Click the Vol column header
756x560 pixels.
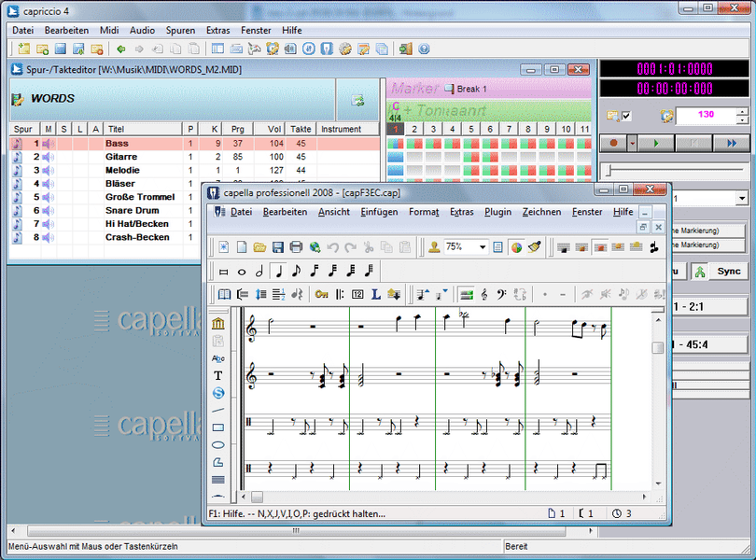pos(269,130)
